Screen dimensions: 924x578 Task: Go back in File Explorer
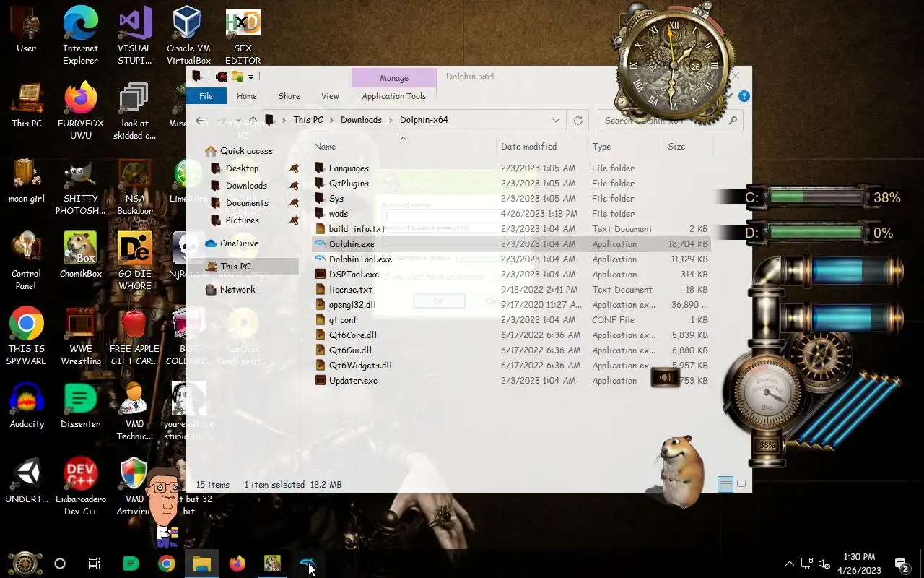tap(200, 120)
